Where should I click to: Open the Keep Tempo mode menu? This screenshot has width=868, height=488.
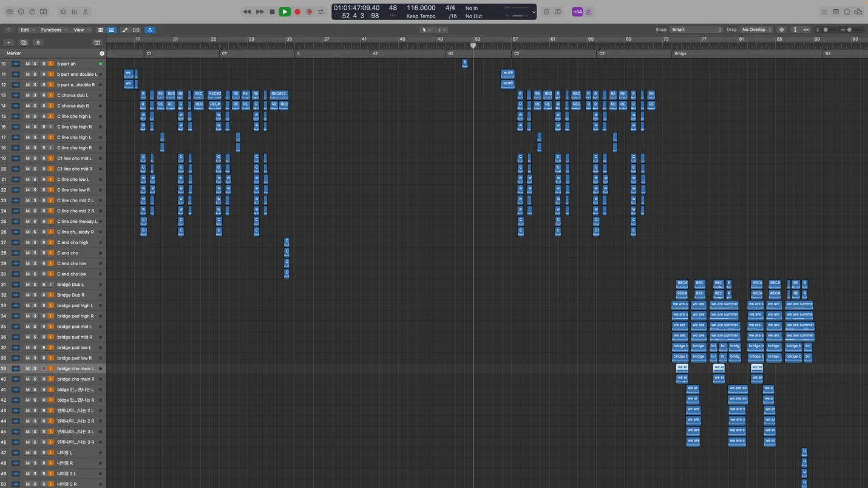[421, 16]
